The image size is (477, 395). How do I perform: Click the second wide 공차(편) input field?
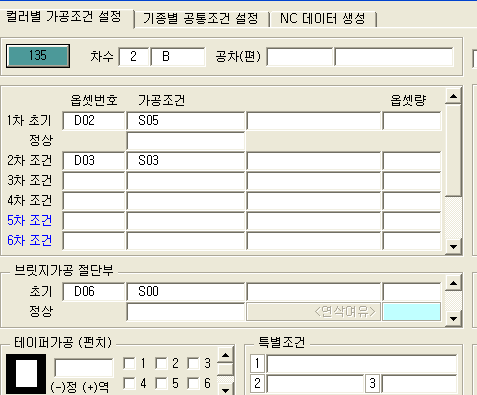pyautogui.click(x=394, y=57)
